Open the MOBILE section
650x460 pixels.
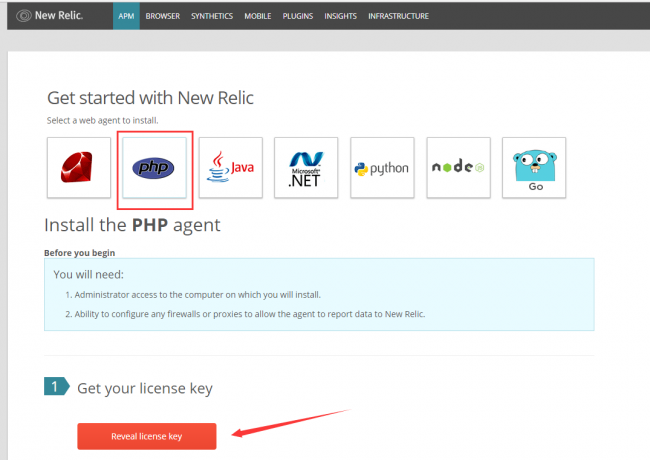click(257, 16)
